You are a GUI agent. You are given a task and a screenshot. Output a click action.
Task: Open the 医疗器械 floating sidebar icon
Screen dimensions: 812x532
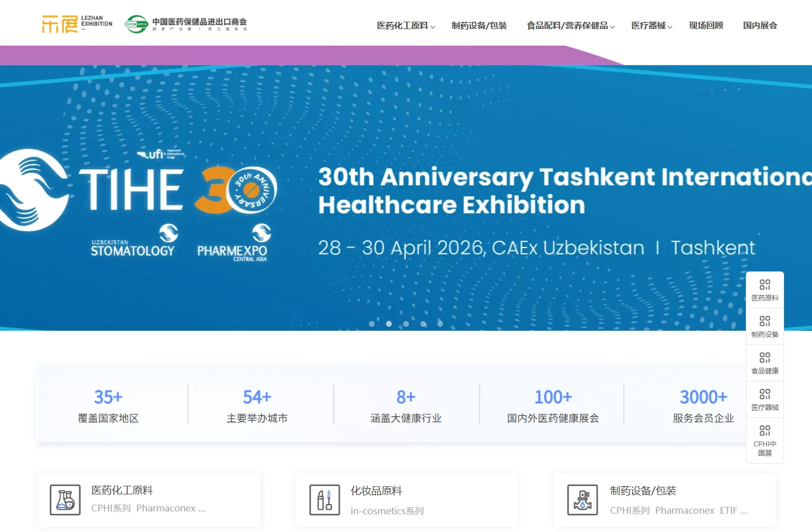point(765,399)
